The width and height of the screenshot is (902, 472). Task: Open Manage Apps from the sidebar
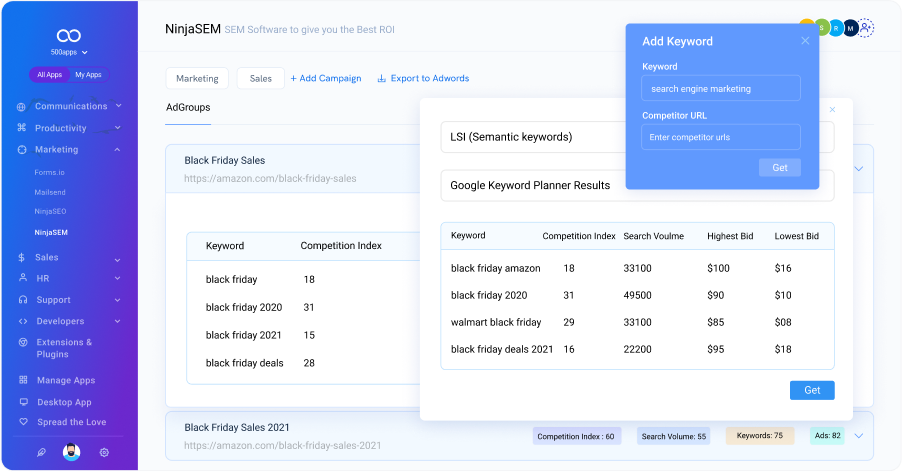(x=64, y=380)
